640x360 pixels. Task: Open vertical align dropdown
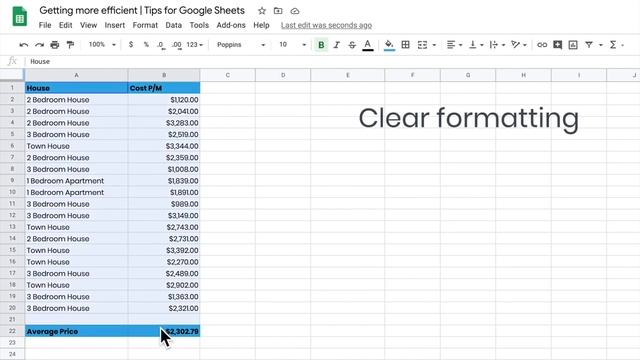click(476, 45)
